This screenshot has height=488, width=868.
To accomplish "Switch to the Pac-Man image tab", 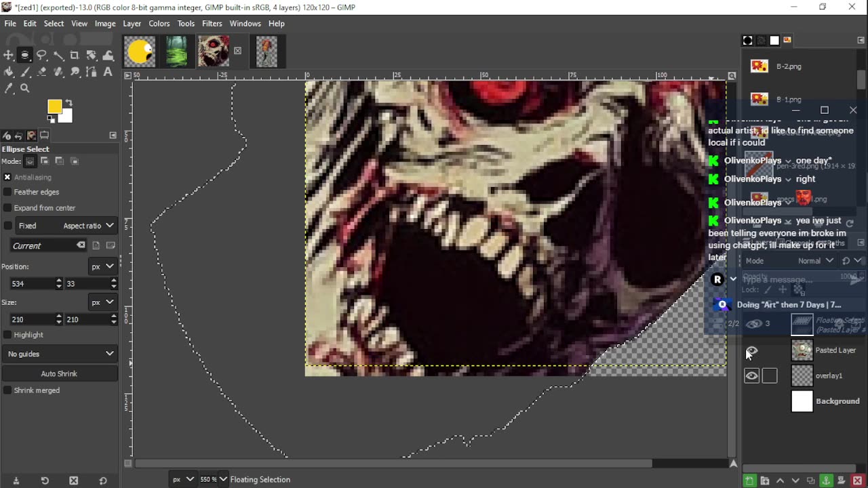I will click(140, 52).
